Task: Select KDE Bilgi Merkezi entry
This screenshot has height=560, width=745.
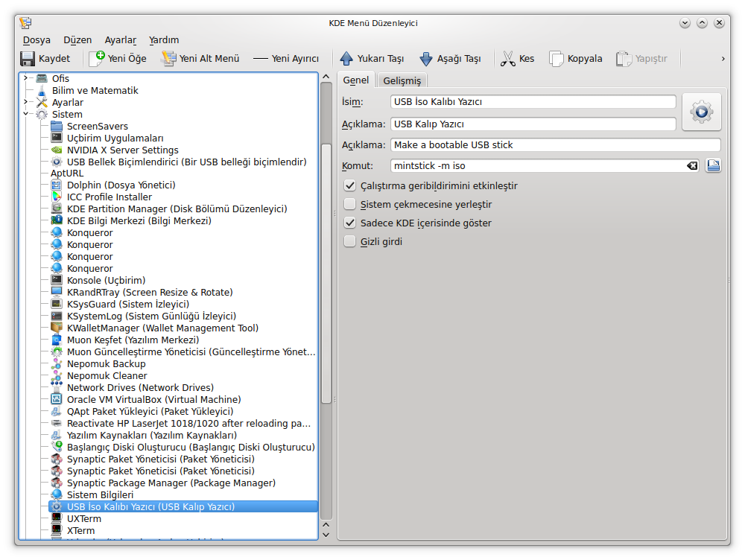Action: point(139,221)
